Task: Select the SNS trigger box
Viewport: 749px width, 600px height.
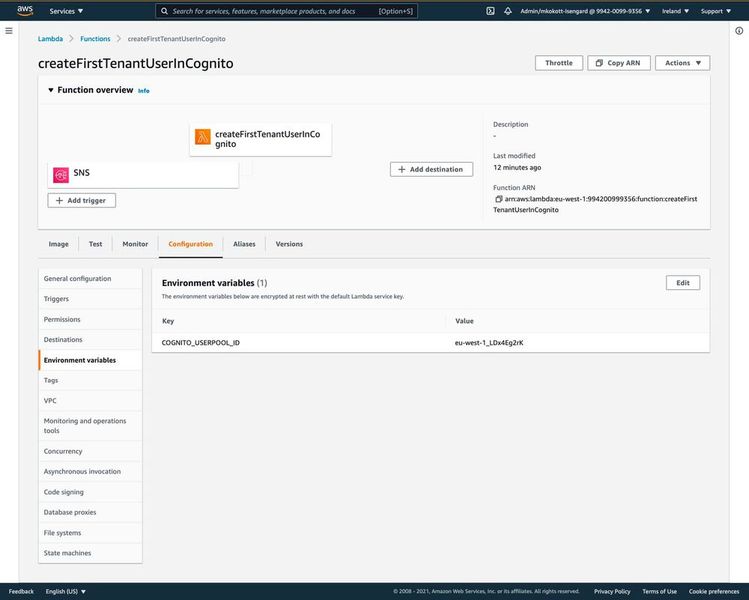Action: [x=143, y=175]
